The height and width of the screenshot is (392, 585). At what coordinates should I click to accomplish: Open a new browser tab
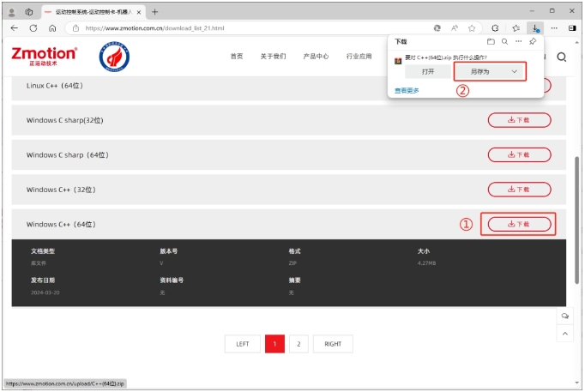[x=154, y=12]
